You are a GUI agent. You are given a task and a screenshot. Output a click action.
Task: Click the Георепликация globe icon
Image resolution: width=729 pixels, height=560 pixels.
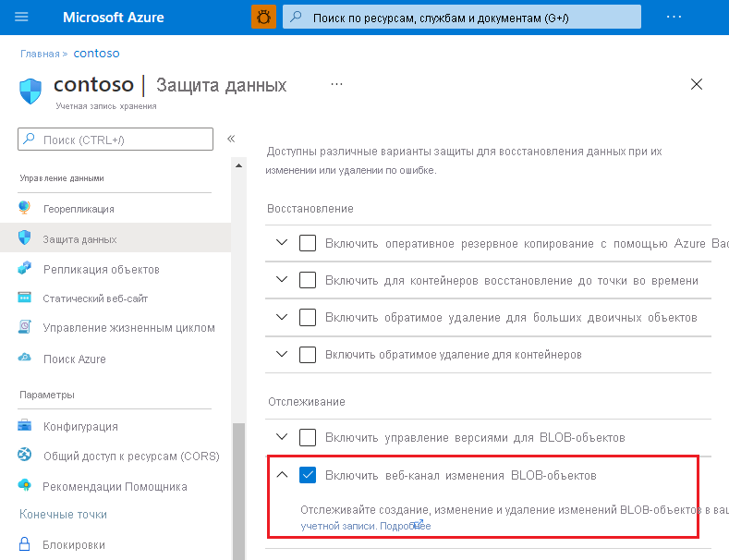point(24,207)
